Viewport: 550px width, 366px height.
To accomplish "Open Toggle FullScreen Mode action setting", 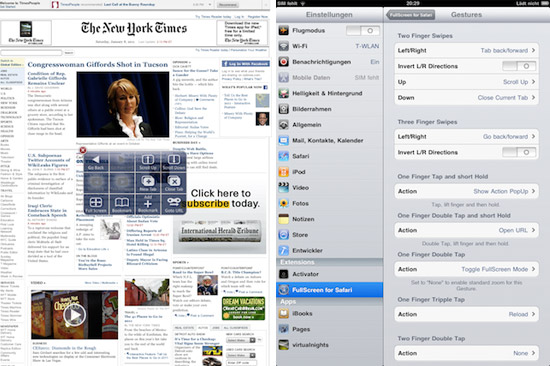I will click(466, 269).
